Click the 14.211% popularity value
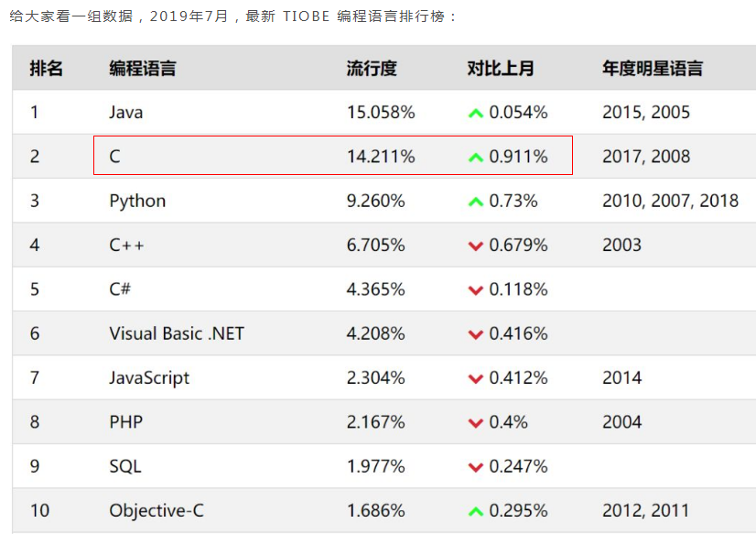The image size is (756, 534). point(381,157)
